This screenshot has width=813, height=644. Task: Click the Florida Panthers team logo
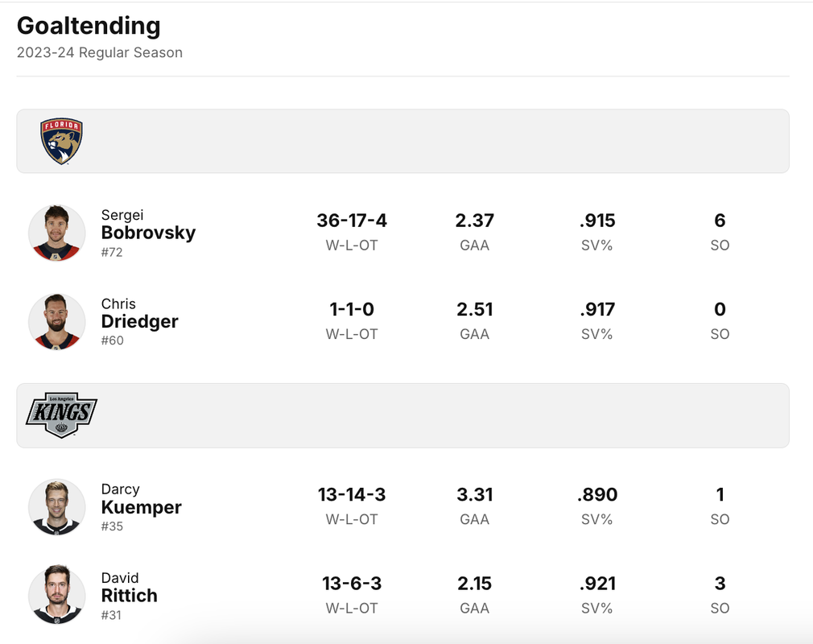pyautogui.click(x=61, y=141)
